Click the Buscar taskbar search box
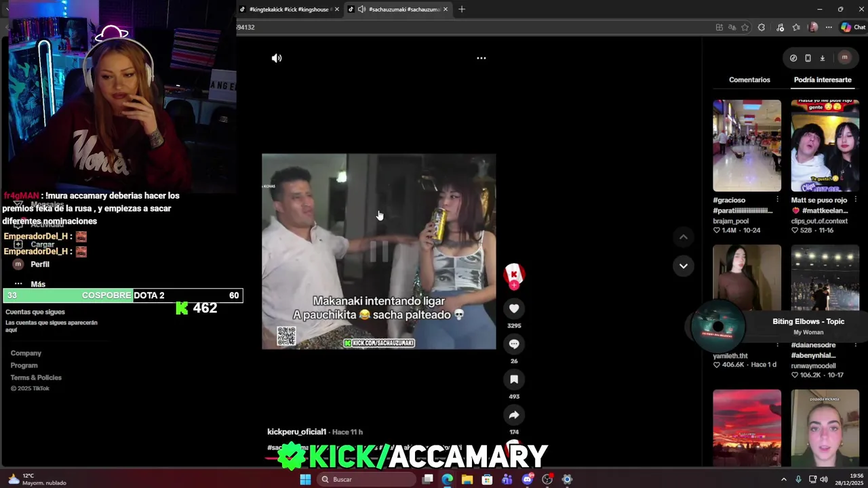This screenshot has width=868, height=488. [x=366, y=479]
